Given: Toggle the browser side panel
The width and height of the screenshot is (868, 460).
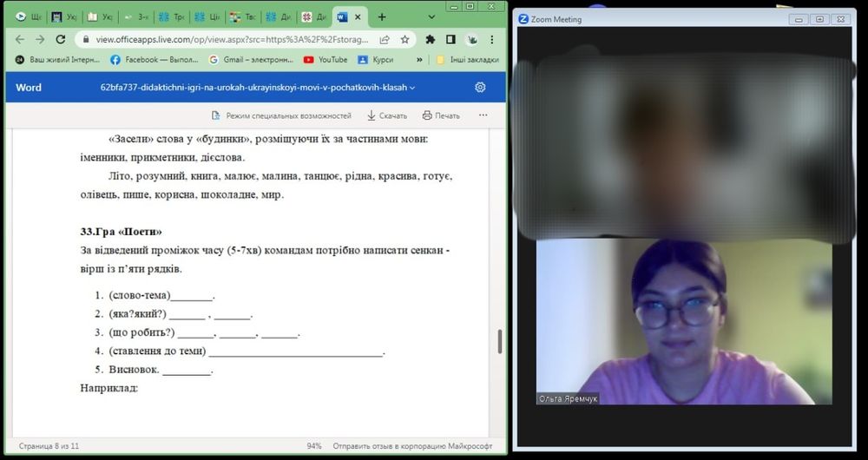Looking at the screenshot, I should coord(450,39).
